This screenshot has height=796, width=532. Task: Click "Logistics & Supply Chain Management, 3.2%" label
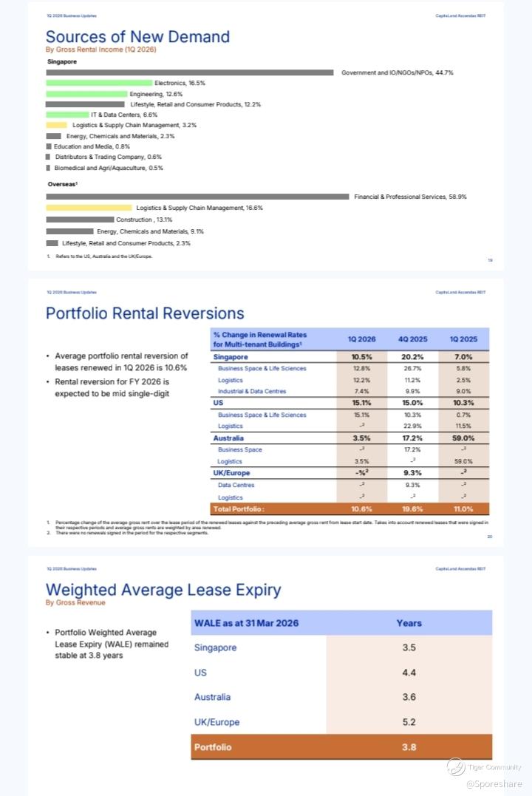click(x=134, y=125)
